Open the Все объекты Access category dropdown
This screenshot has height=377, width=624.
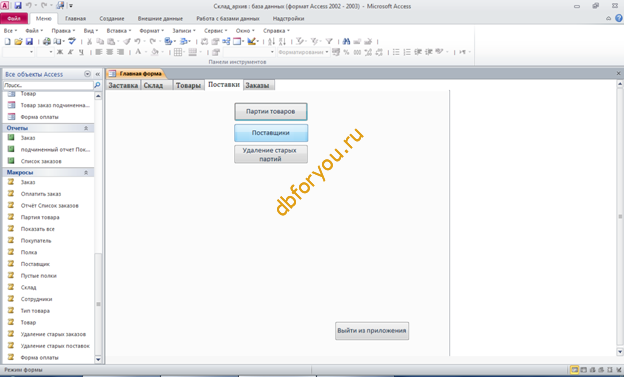click(87, 74)
